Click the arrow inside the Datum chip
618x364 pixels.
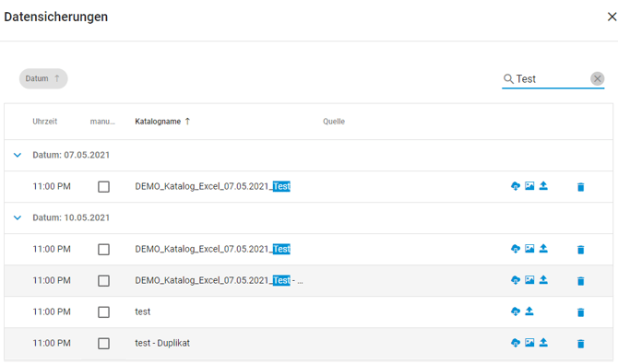tap(57, 78)
